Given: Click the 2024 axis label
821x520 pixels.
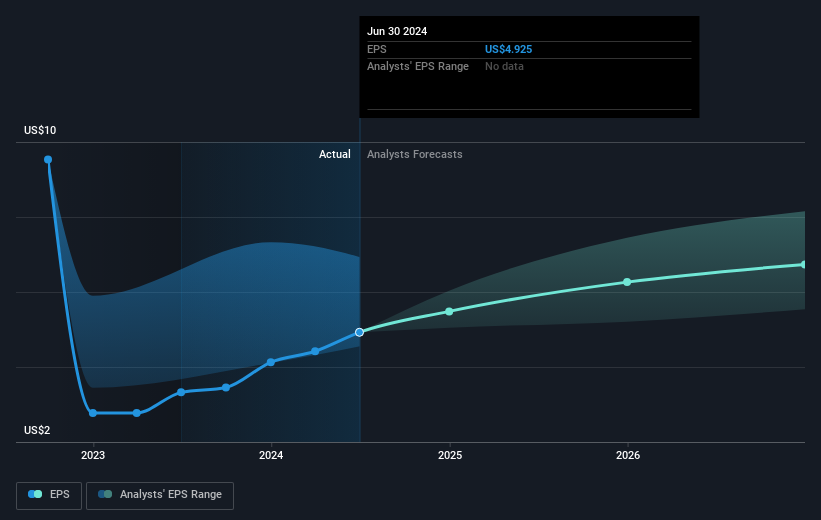Looking at the screenshot, I should pyautogui.click(x=271, y=455).
